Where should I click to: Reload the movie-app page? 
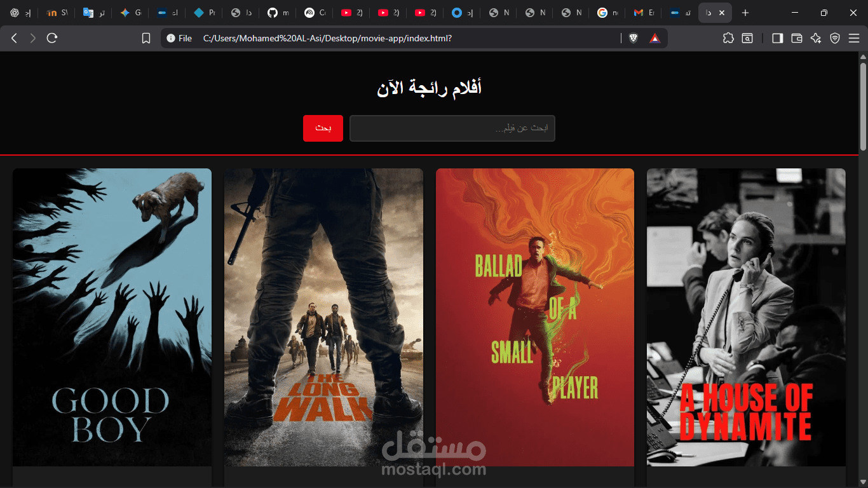[51, 37]
